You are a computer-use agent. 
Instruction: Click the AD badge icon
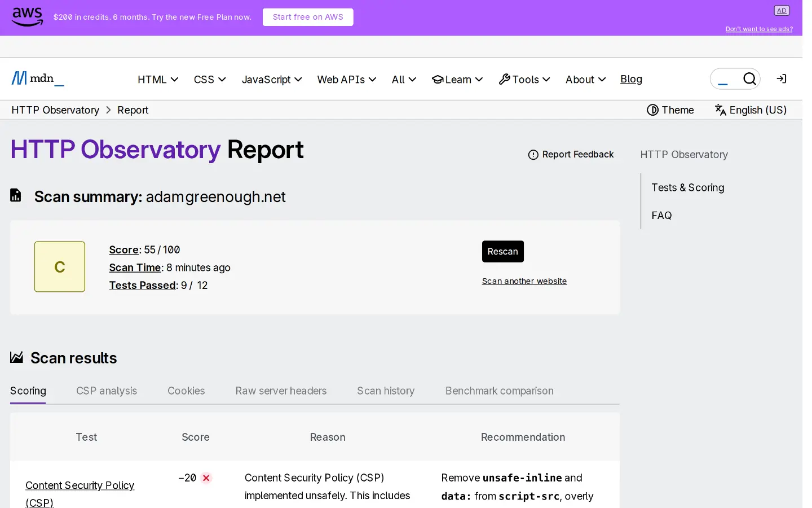click(x=782, y=11)
